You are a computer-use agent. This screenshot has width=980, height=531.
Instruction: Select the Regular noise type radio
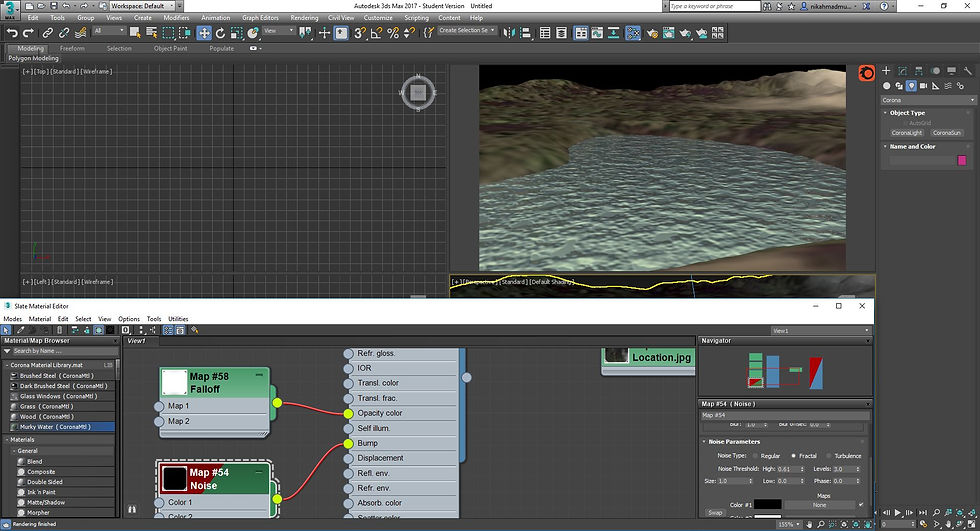pos(756,456)
